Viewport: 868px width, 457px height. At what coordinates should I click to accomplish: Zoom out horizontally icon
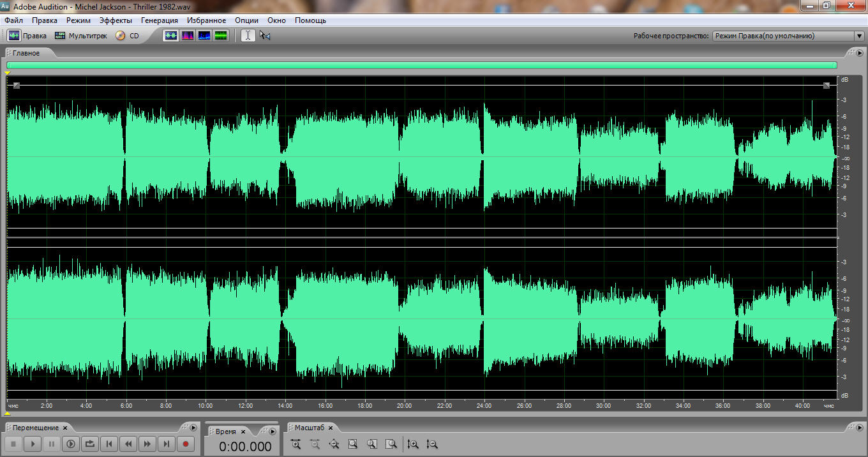tap(315, 444)
